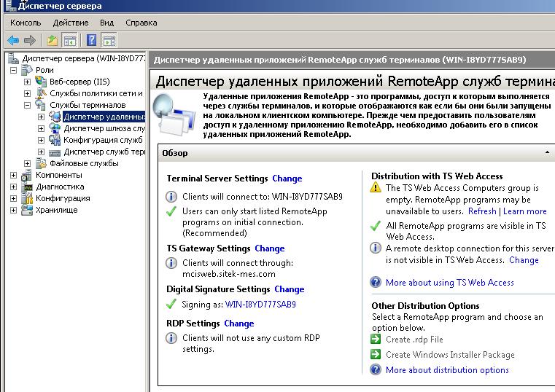Open More about distribution options
Image resolution: width=555 pixels, height=392 pixels.
click(447, 370)
